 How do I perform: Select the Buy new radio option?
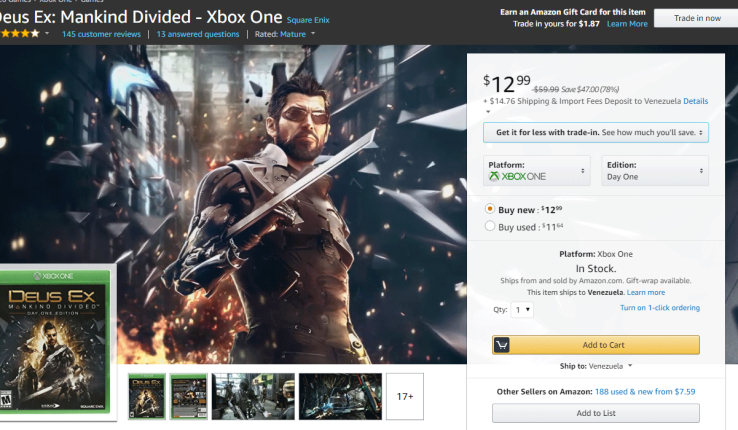pos(490,209)
